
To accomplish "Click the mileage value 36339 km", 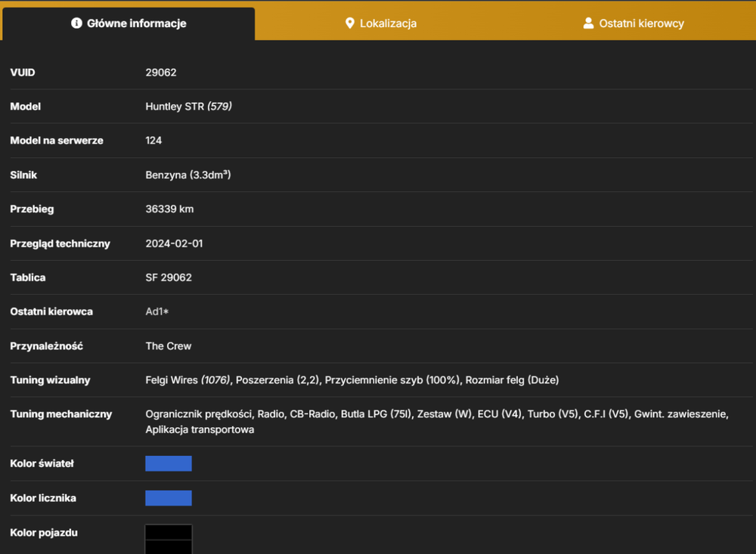I will 169,209.
